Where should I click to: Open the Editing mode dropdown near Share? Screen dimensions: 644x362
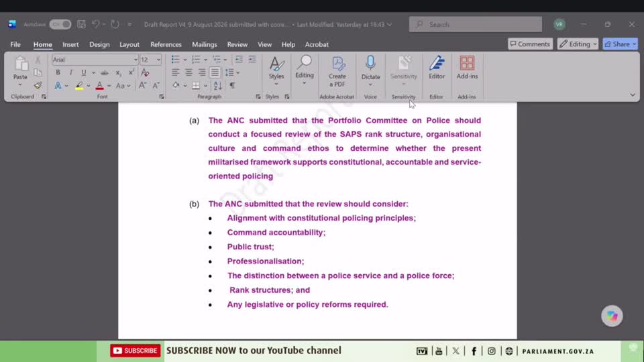pos(578,44)
